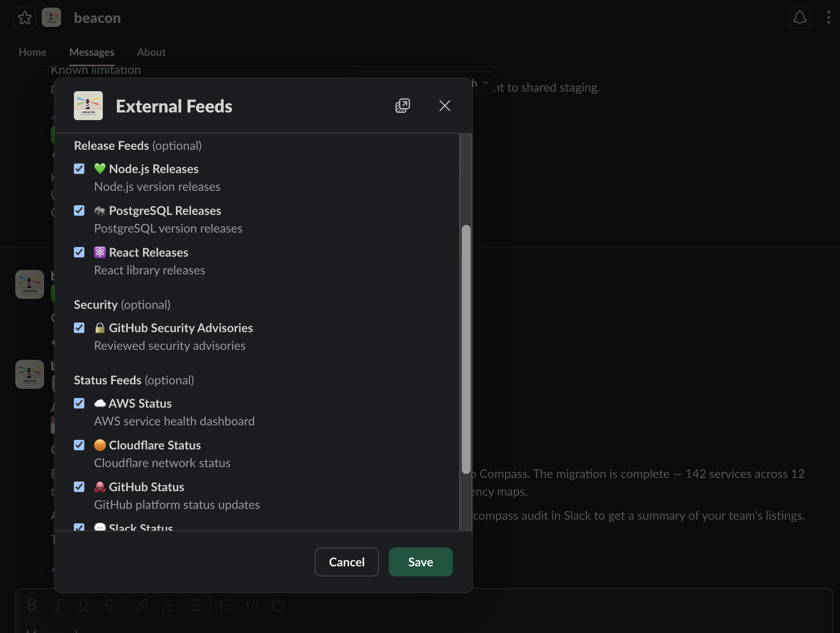Viewport: 840px width, 633px height.
Task: Select the Messages tab
Action: click(92, 52)
